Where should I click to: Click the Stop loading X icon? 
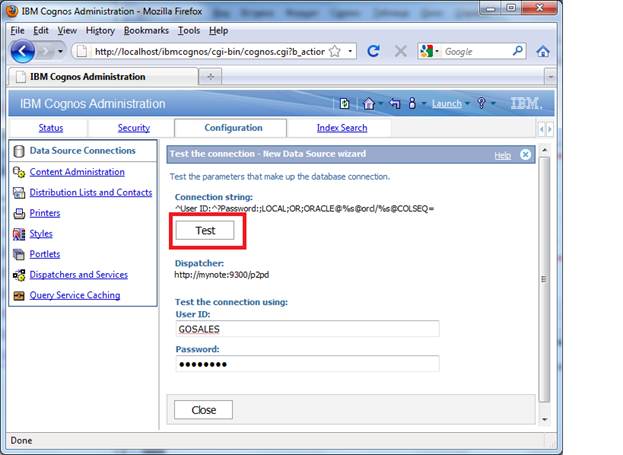[x=400, y=51]
